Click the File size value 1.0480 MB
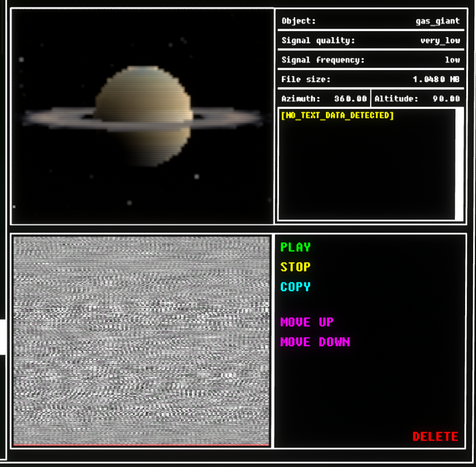476x467 pixels. coord(436,80)
